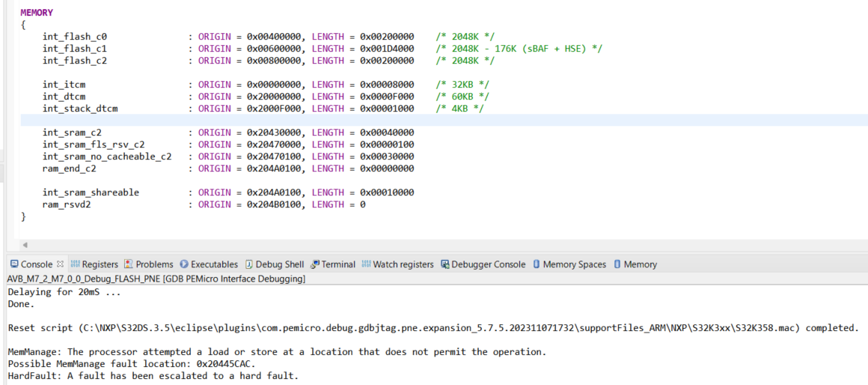
Task: Click the int_itcm region name
Action: tap(64, 85)
